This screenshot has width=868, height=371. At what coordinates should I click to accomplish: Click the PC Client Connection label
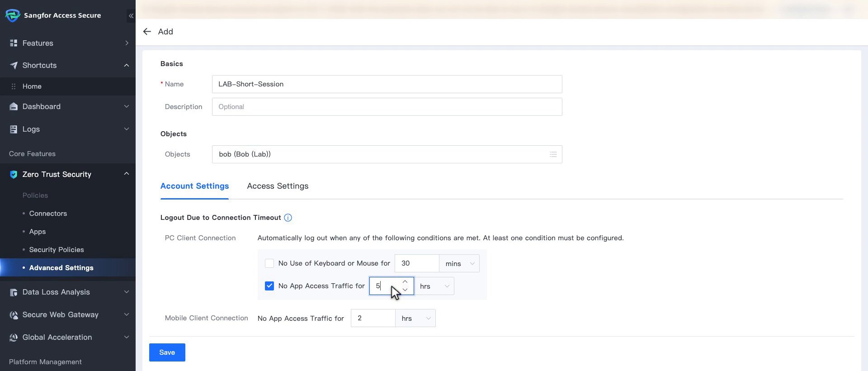(200, 238)
